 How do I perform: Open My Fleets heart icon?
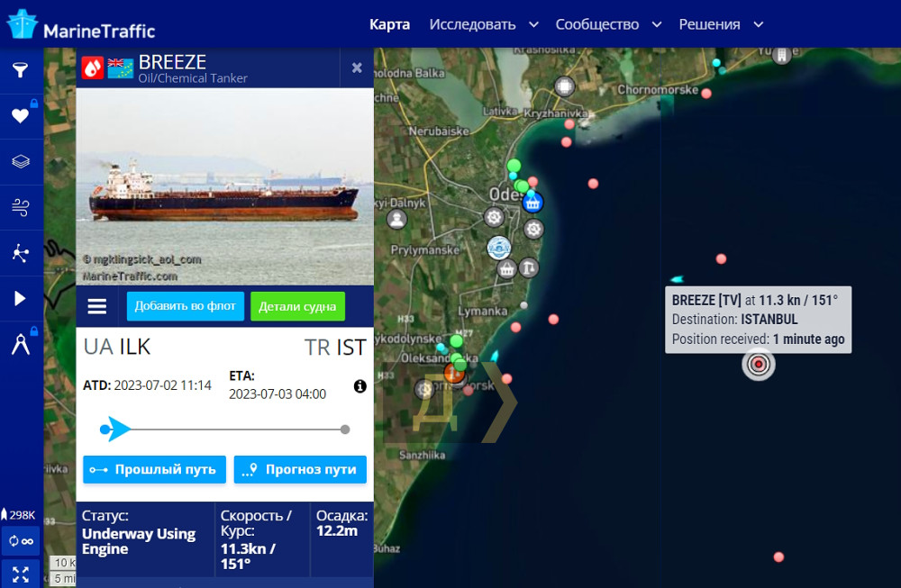click(20, 115)
